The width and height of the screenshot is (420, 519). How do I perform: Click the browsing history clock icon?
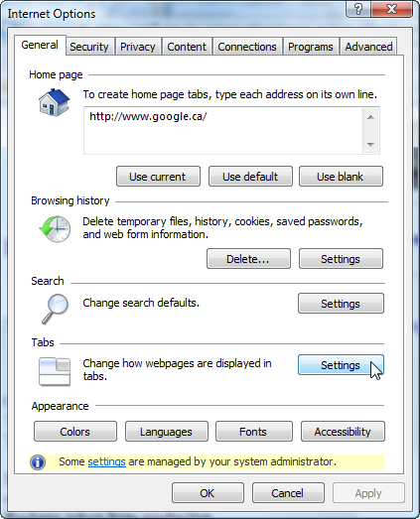(x=55, y=228)
